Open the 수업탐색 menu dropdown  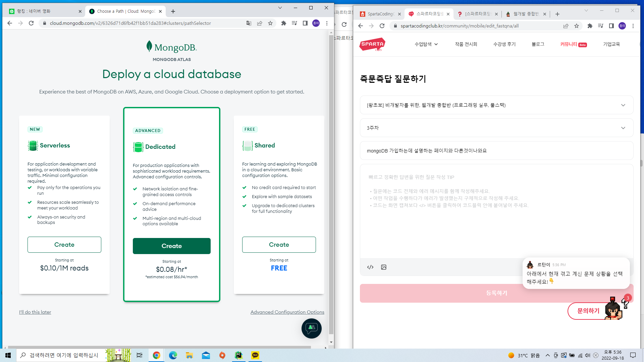(426, 44)
